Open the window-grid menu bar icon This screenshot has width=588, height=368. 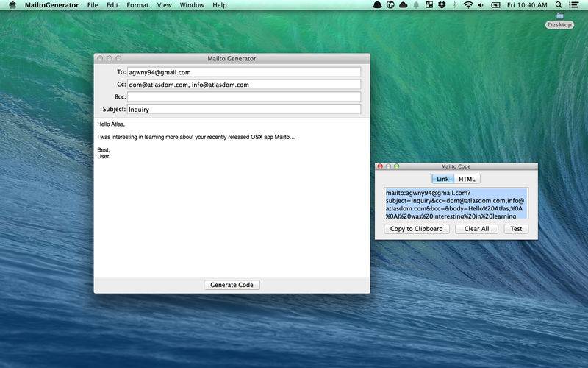click(x=429, y=5)
